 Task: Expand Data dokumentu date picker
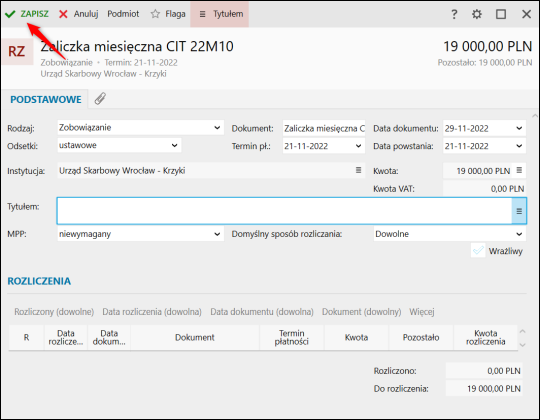pos(519,128)
